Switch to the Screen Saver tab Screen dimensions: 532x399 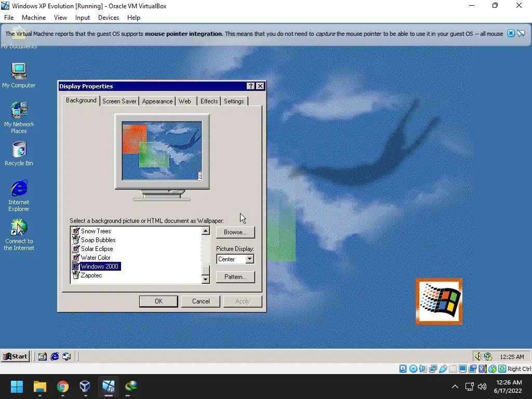119,101
